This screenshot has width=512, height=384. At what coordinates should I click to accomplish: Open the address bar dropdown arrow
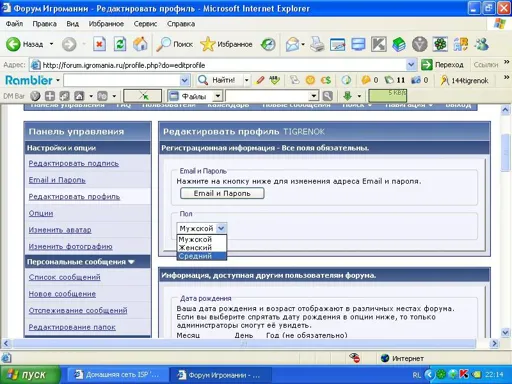(411, 64)
